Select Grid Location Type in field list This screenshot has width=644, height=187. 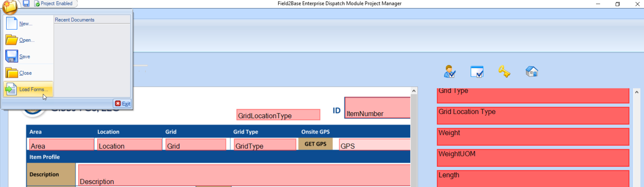[533, 116]
